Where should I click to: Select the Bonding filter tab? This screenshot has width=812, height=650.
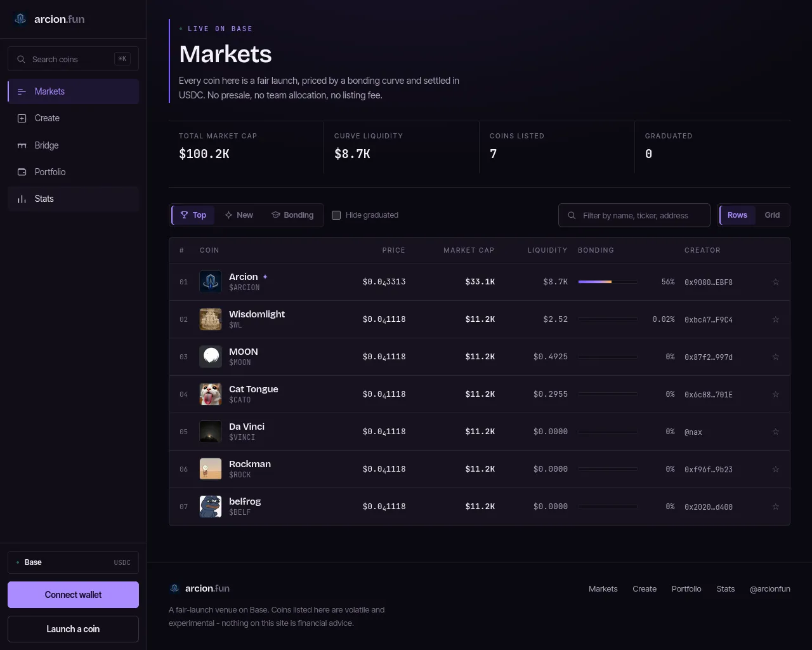[292, 215]
